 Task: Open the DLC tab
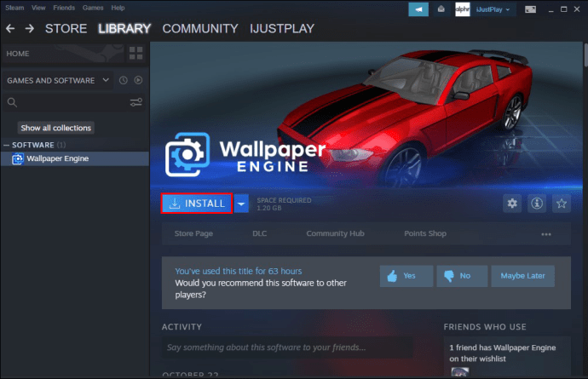pos(260,233)
